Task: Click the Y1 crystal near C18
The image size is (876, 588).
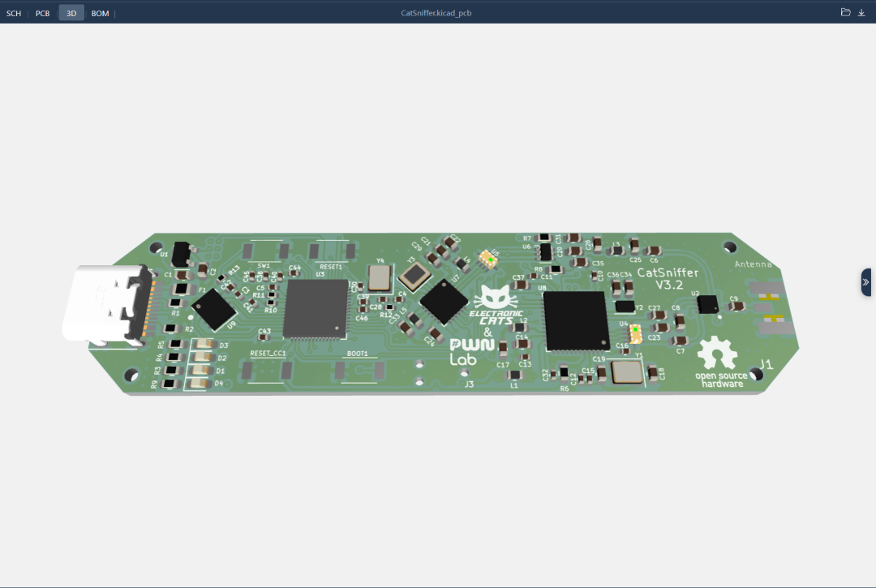Action: [627, 372]
